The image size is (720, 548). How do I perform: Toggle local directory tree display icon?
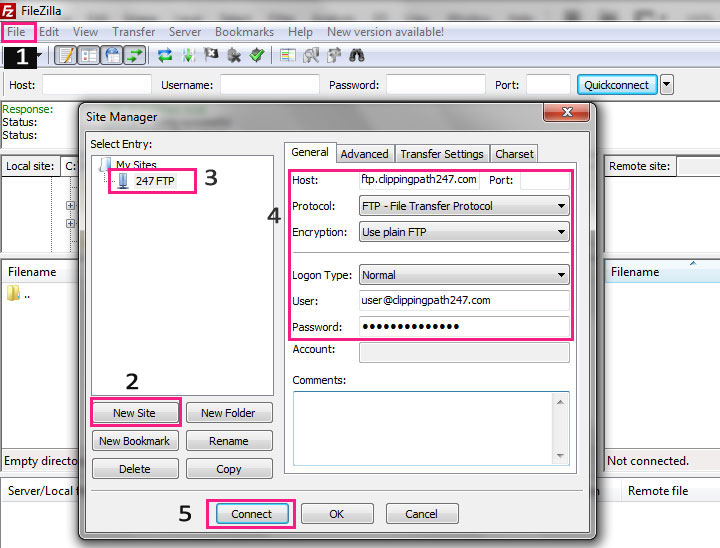(x=89, y=56)
